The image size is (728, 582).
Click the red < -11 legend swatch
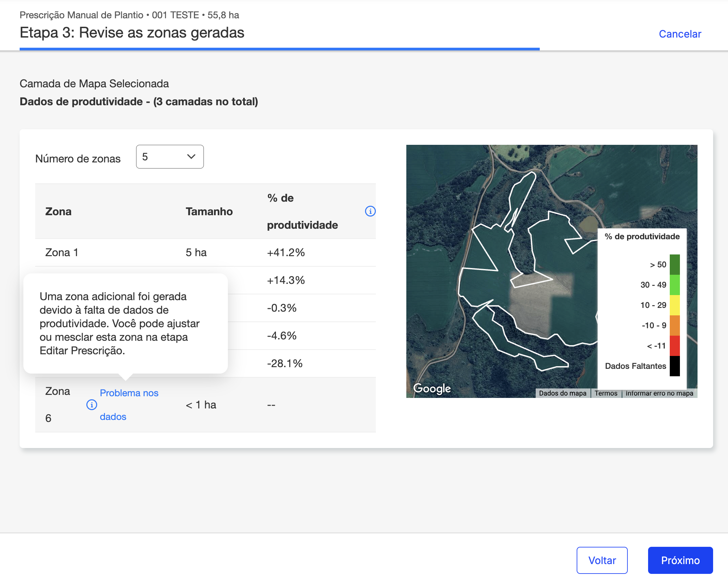coord(675,345)
